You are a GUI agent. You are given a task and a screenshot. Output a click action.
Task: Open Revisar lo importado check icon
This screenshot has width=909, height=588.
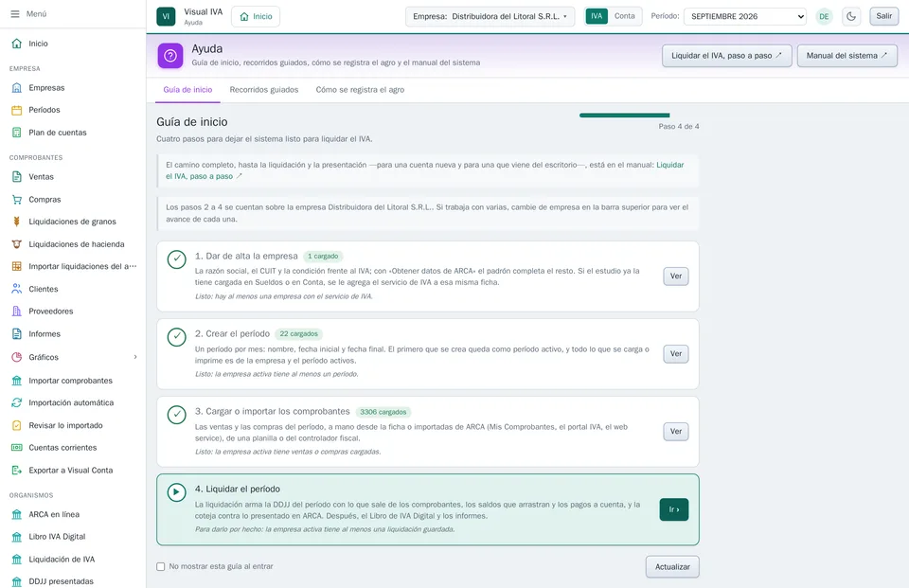pos(17,425)
